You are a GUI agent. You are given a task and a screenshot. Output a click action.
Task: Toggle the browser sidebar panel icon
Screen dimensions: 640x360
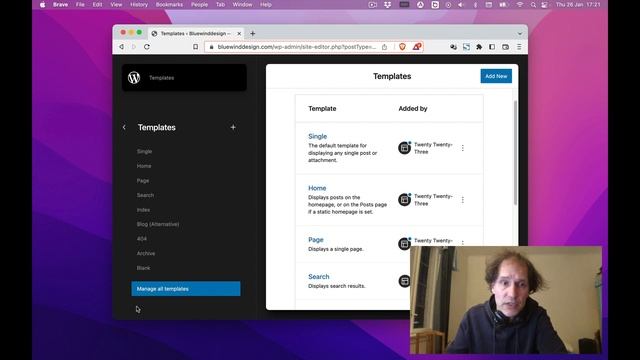click(492, 47)
